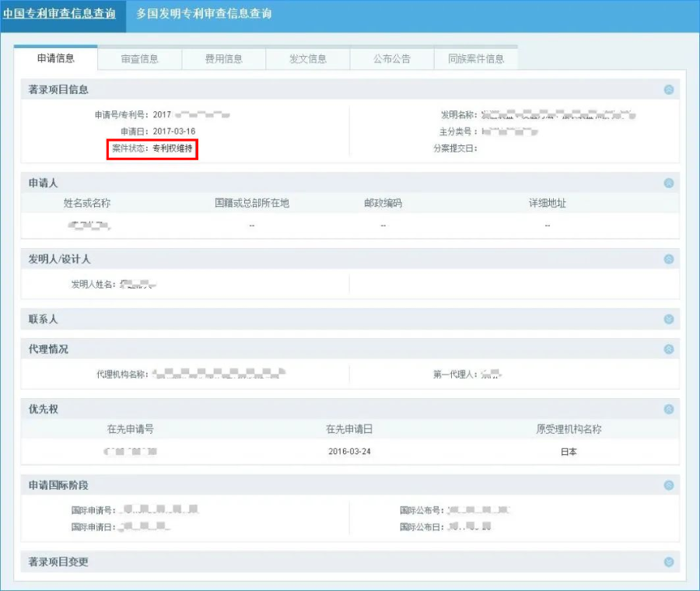Viewport: 700px width, 591px height.
Task: Collapse the 代理情况 section arrow icon
Action: (670, 348)
